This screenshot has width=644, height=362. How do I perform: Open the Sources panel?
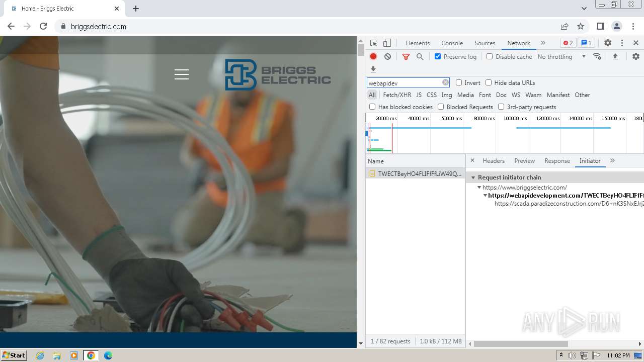click(485, 43)
